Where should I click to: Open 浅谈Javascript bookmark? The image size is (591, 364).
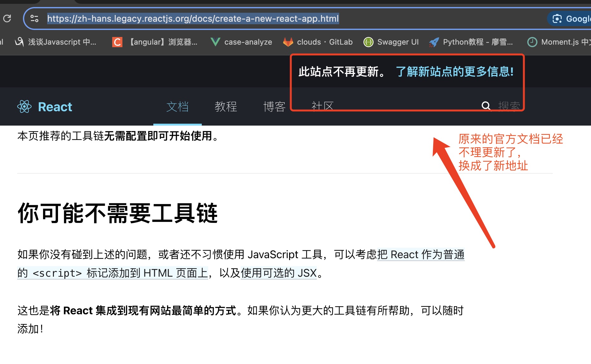(x=55, y=42)
